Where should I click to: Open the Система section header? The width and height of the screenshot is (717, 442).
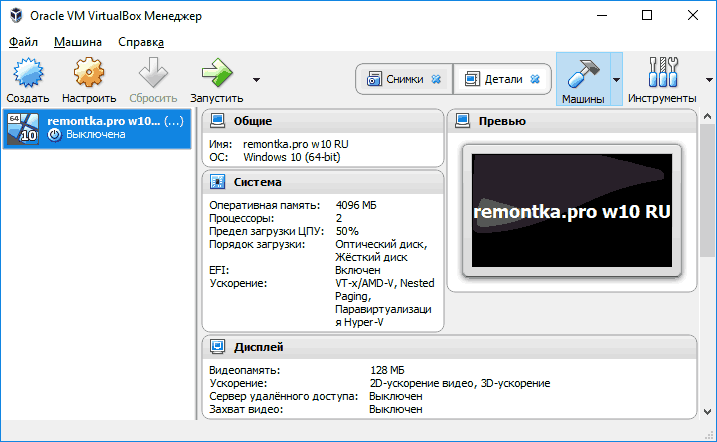(x=323, y=182)
